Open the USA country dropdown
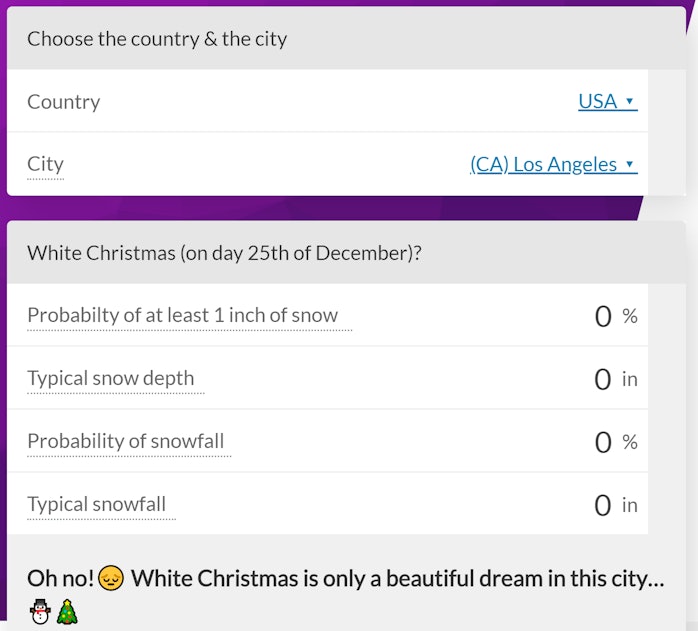This screenshot has height=631, width=698. coord(608,102)
